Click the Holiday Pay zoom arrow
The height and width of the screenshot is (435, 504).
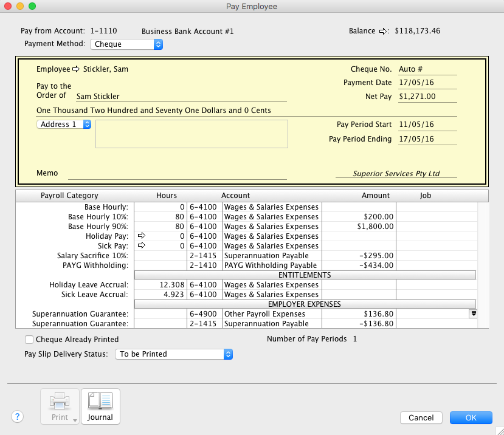[142, 236]
